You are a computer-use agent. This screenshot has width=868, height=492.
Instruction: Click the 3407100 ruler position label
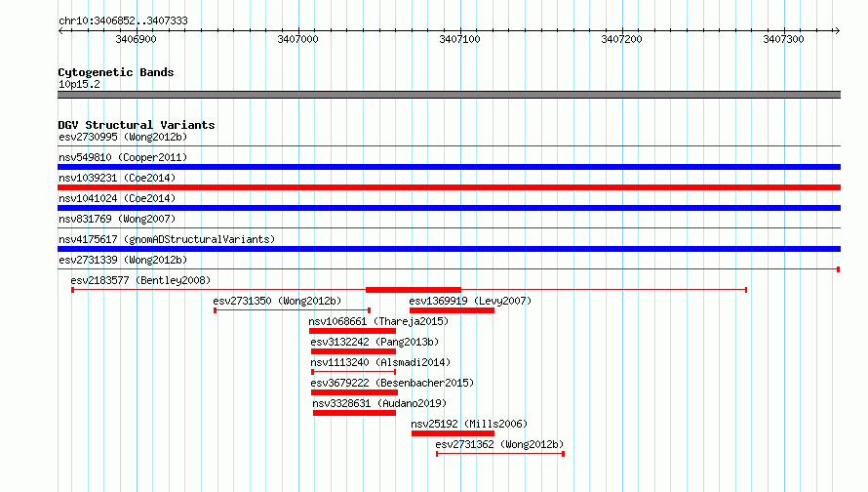[x=459, y=39]
